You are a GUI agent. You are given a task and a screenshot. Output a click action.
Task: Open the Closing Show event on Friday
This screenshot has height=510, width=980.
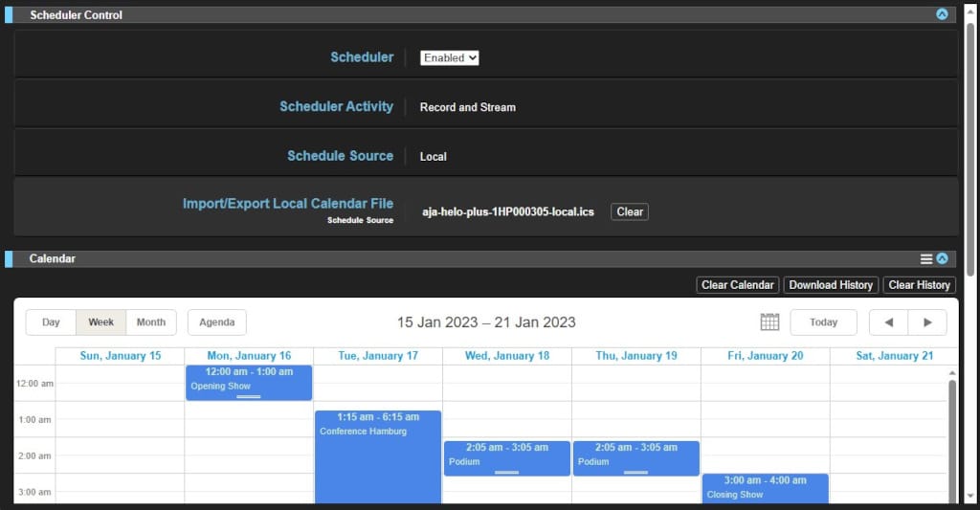(x=765, y=488)
